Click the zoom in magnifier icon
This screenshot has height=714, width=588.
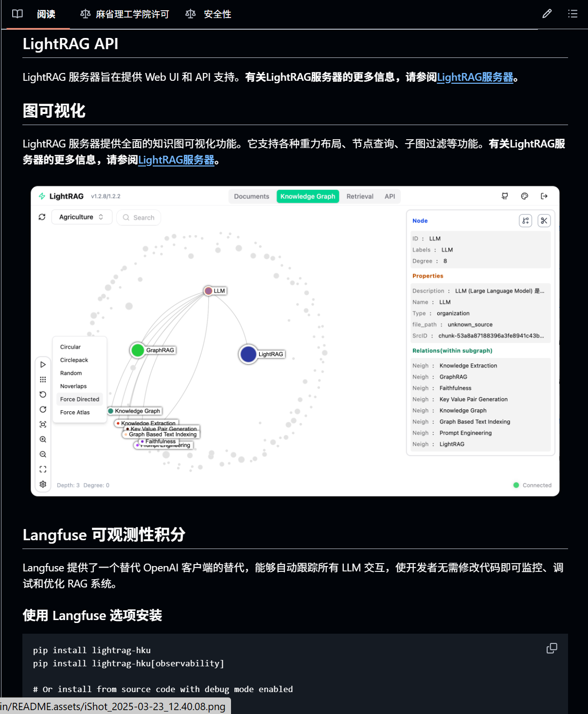coord(43,439)
